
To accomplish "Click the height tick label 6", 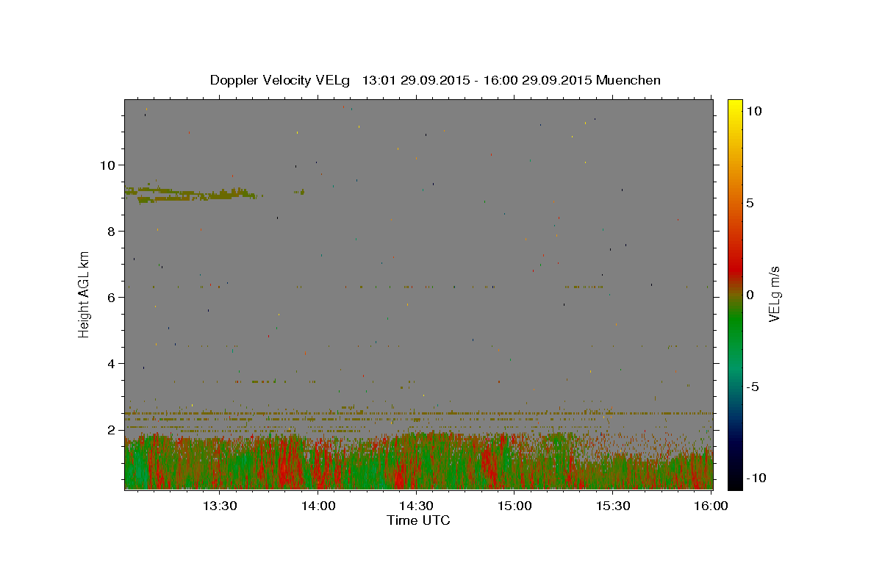I will (112, 298).
